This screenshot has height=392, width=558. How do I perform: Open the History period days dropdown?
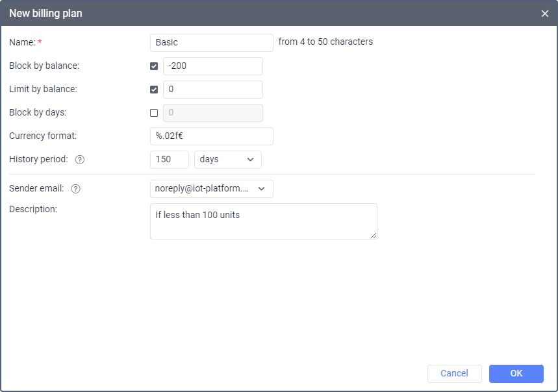227,160
